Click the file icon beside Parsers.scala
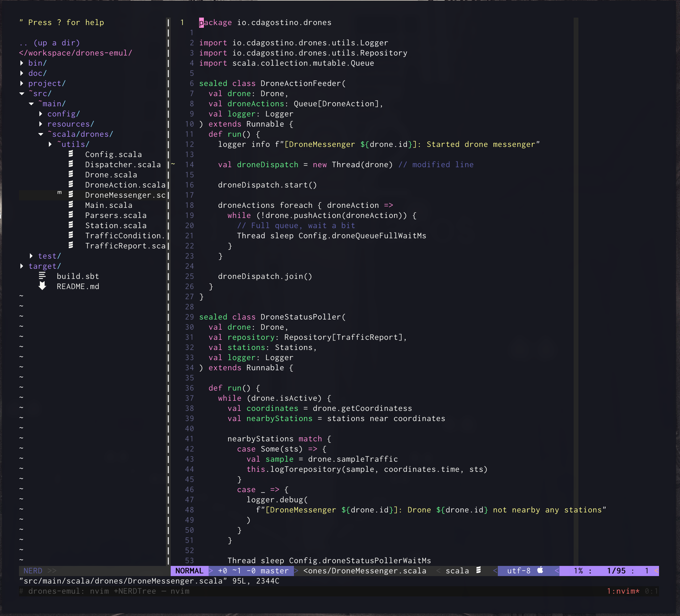The height and width of the screenshot is (616, 680). pyautogui.click(x=71, y=215)
